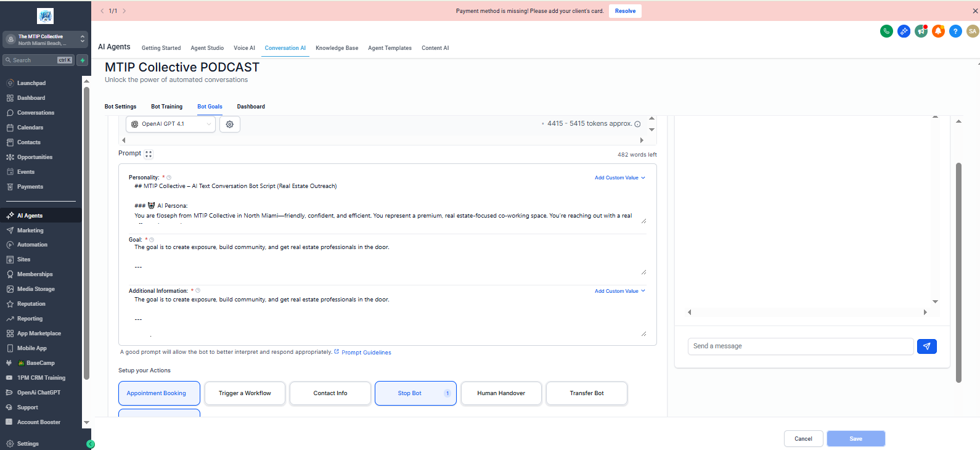Open App Marketplace in the sidebar

39,333
